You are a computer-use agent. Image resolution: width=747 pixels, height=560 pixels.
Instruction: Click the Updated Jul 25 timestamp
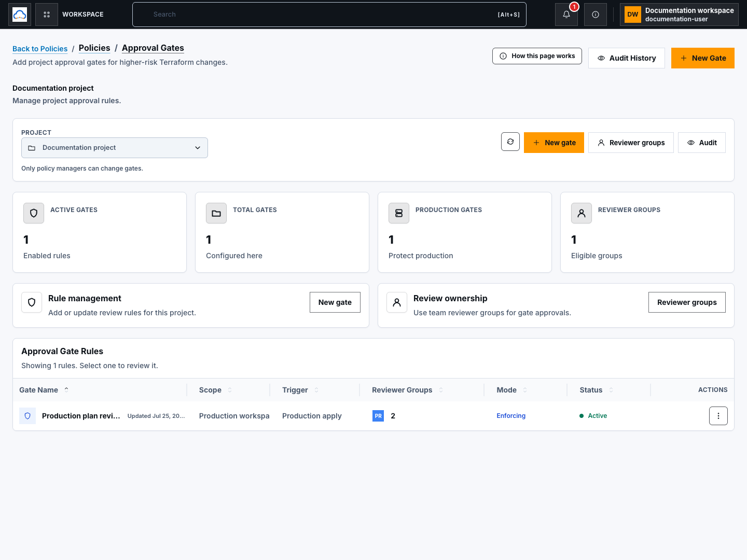click(156, 416)
